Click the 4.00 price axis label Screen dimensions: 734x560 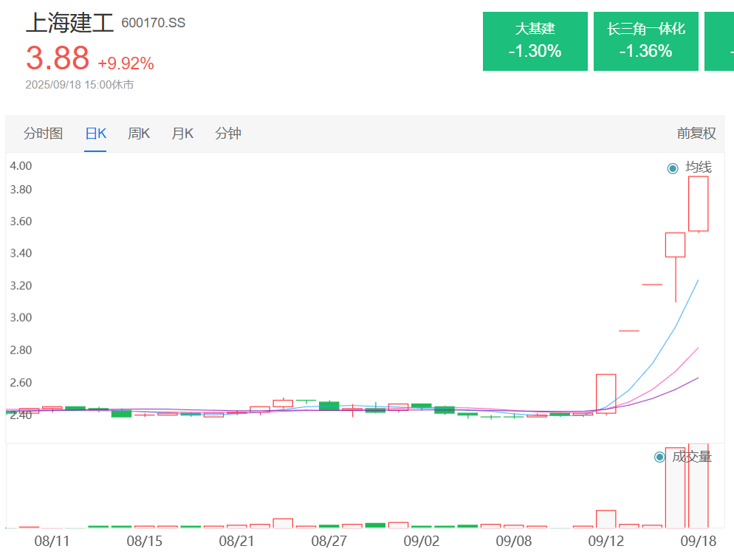click(x=21, y=165)
